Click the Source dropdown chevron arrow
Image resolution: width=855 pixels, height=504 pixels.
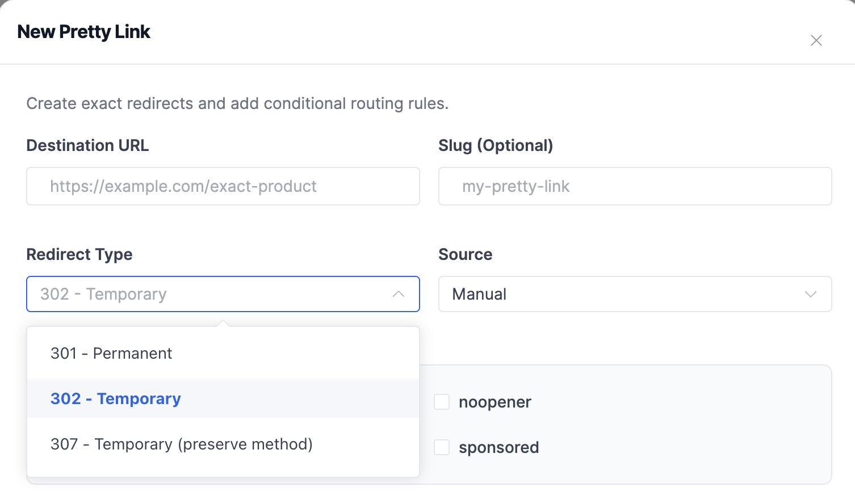pos(810,294)
